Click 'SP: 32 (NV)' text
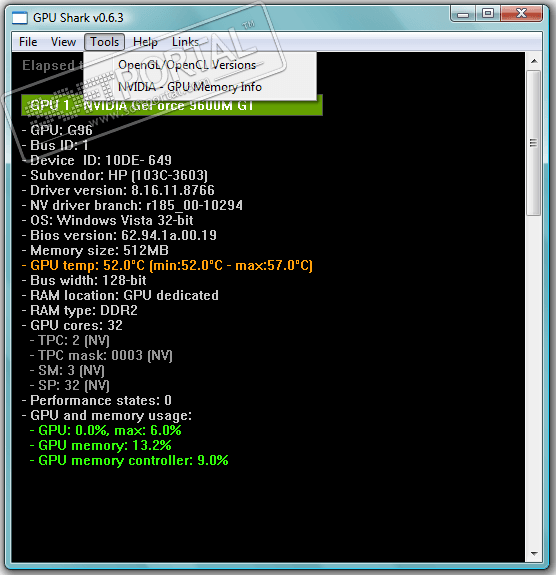 pos(70,386)
